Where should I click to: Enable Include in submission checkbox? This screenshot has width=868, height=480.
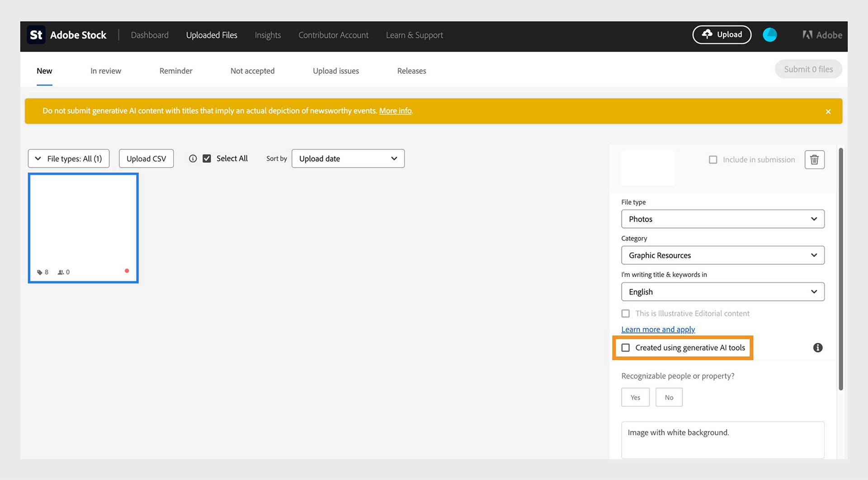click(x=713, y=160)
